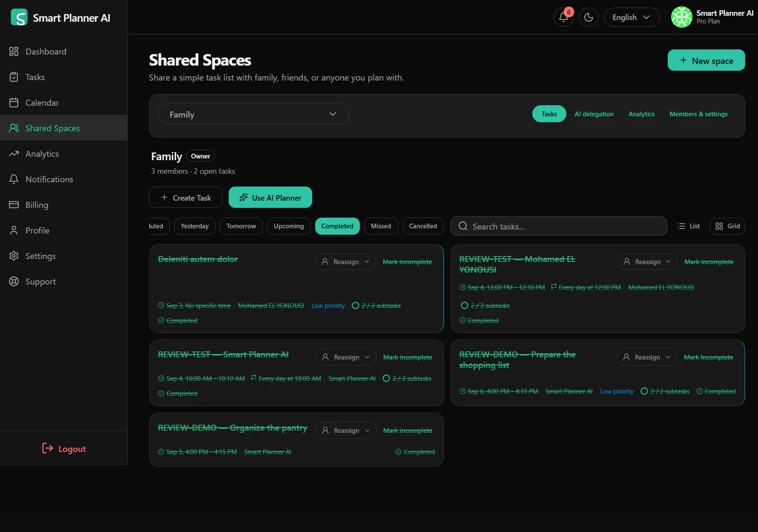Click the Settings gear icon
Screen dimensions: 758x532
[x=14, y=256]
